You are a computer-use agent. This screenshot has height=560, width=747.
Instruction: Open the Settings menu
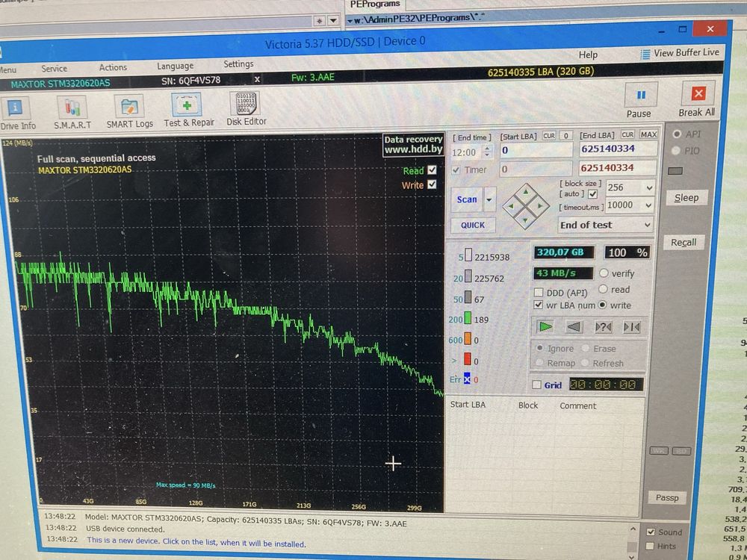(238, 63)
